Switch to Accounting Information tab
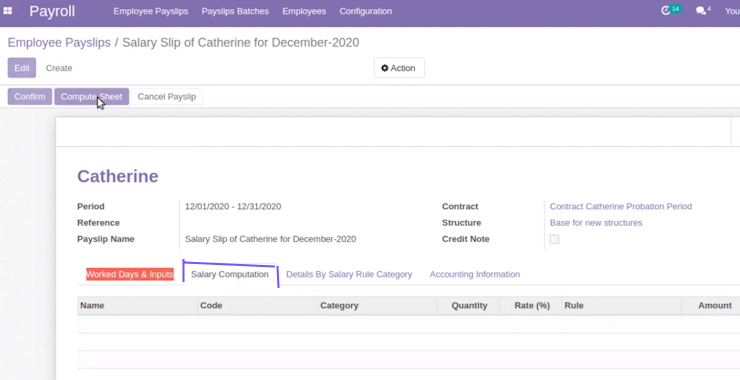This screenshot has height=380, width=740. (475, 274)
